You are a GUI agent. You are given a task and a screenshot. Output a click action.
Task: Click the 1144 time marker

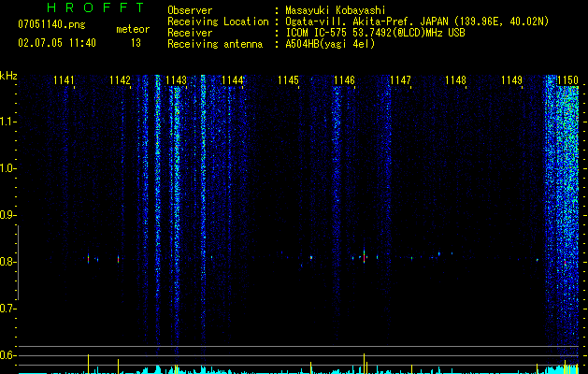pyautogui.click(x=232, y=80)
